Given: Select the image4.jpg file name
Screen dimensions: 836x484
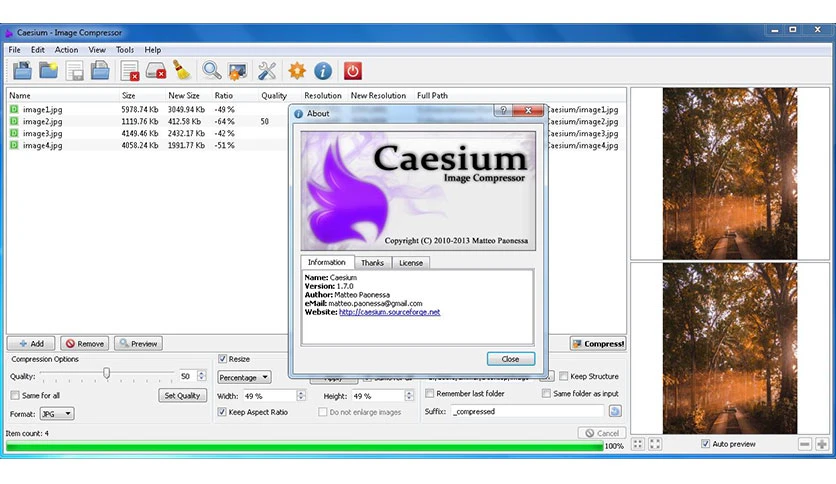Looking at the screenshot, I should click(42, 145).
